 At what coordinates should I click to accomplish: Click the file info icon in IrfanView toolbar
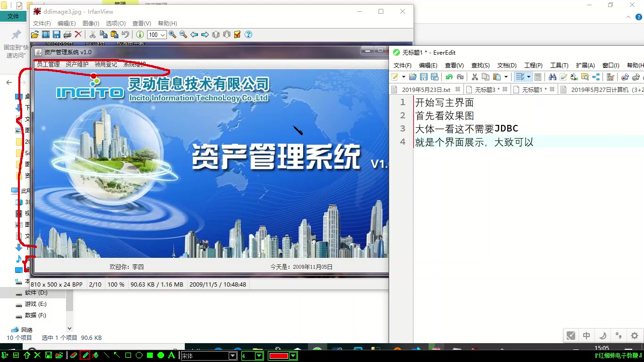[140, 34]
